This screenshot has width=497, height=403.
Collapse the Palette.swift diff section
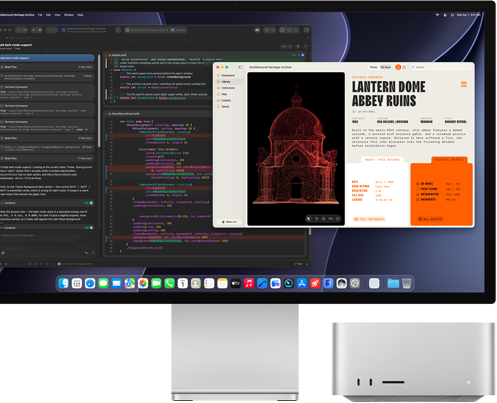click(107, 55)
